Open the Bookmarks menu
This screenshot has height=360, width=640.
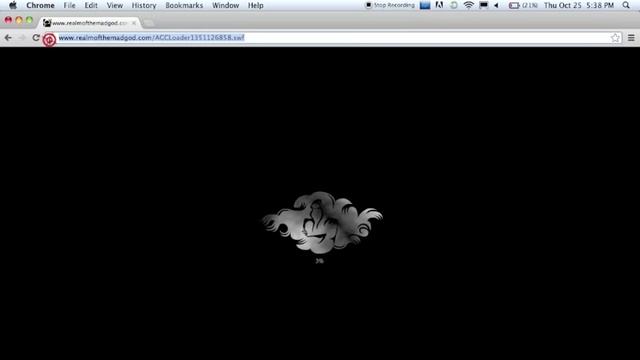coord(184,5)
